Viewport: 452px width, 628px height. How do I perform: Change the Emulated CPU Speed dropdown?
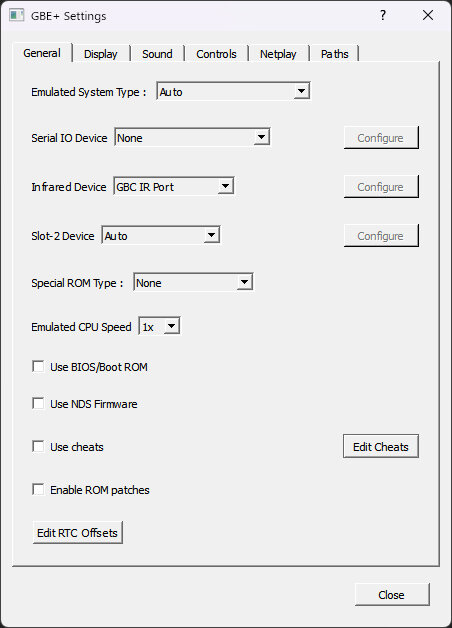coord(159,326)
